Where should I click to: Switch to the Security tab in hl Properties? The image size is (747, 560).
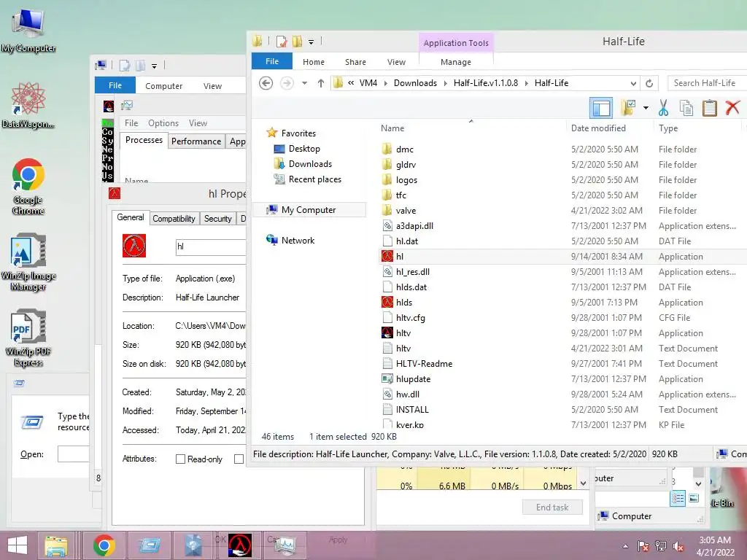217,219
